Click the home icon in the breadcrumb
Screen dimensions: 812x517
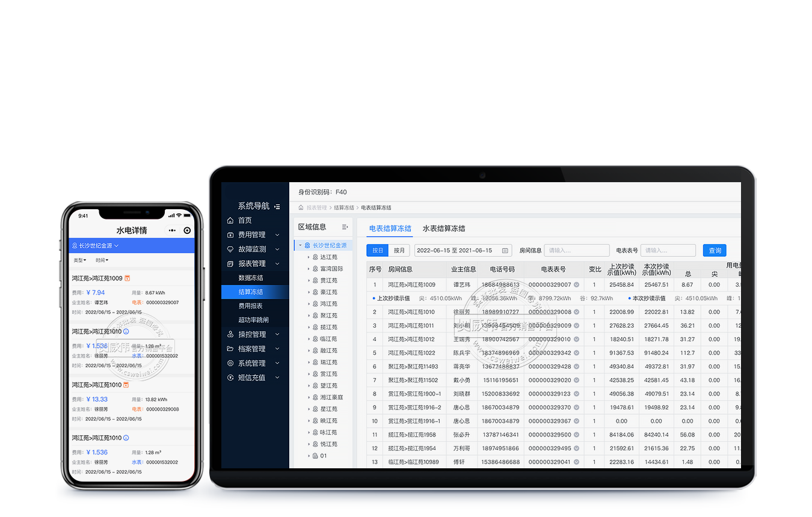coord(301,207)
